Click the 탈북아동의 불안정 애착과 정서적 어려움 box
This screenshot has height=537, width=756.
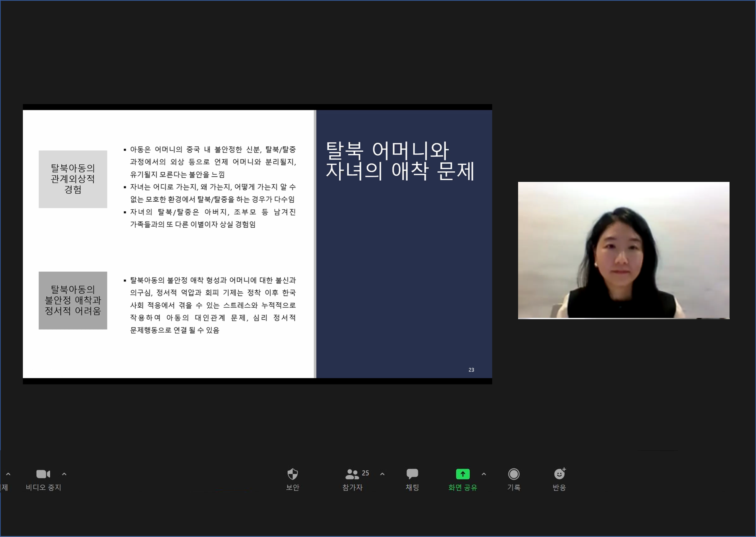[x=73, y=300]
